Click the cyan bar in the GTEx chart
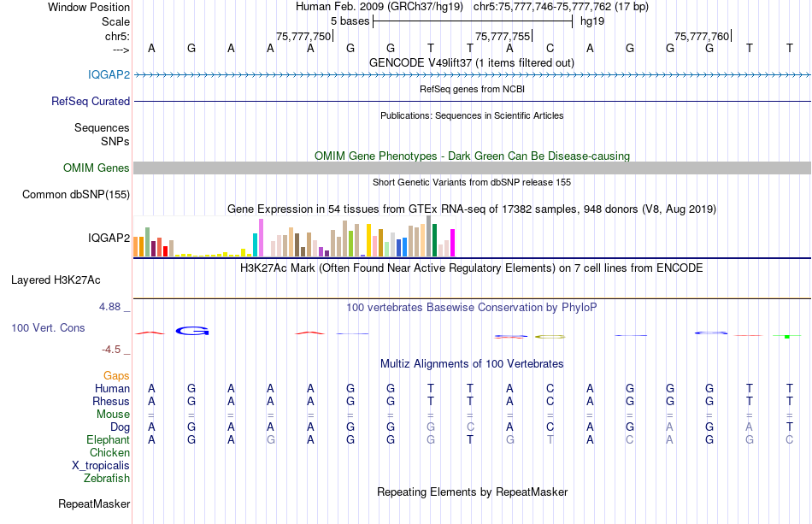Screen dimensions: 812x524 [255, 245]
